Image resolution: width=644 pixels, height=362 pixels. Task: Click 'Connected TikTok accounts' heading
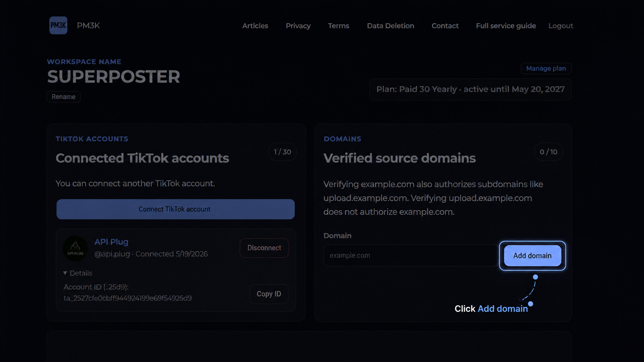tap(142, 158)
